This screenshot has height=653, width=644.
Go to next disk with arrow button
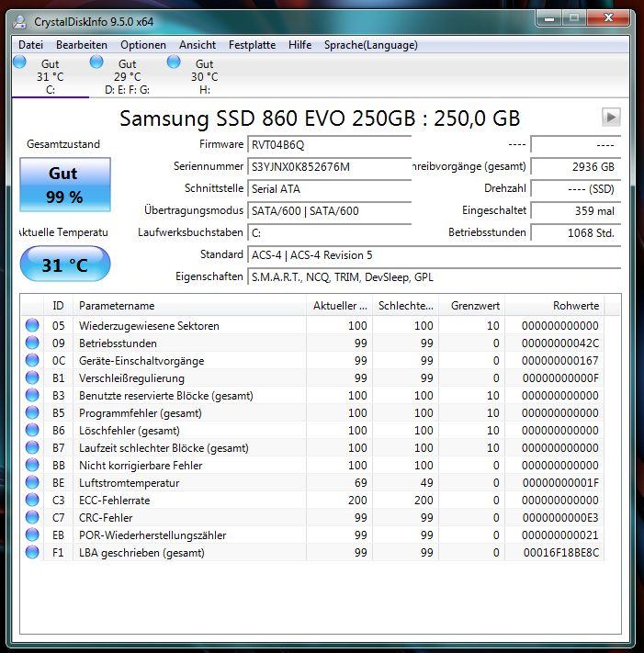[x=611, y=117]
